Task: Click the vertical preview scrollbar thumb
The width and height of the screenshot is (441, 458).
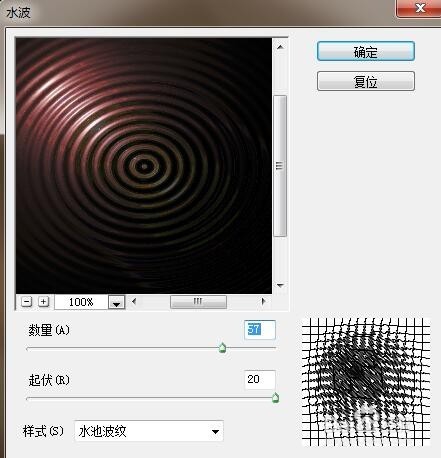Action: point(280,166)
